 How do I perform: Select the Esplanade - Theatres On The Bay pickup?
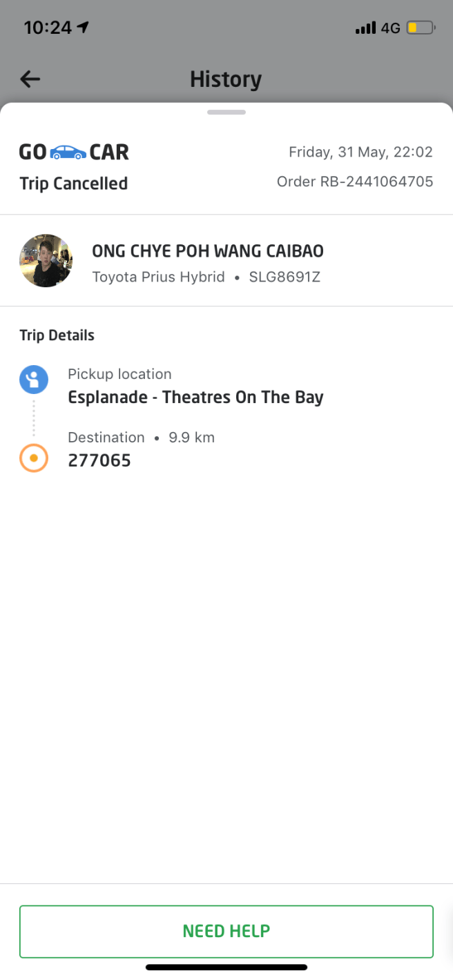point(195,398)
